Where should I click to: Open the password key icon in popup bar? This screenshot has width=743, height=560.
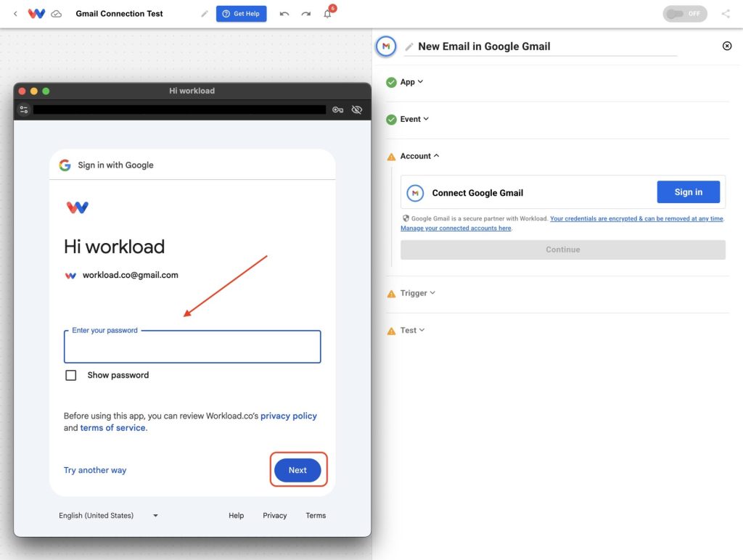pos(338,110)
